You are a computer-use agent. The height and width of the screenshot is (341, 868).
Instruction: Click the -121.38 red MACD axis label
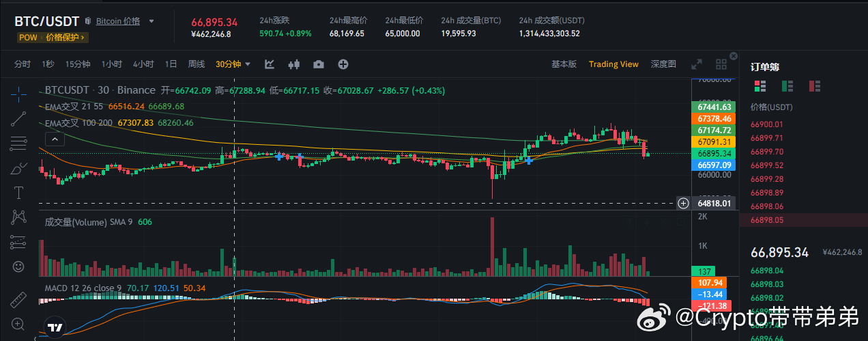[711, 305]
